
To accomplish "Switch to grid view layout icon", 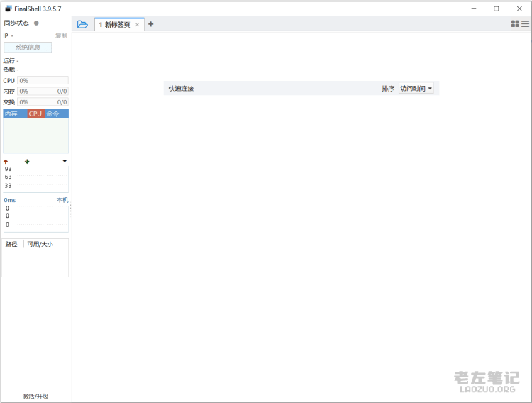I will click(x=515, y=23).
